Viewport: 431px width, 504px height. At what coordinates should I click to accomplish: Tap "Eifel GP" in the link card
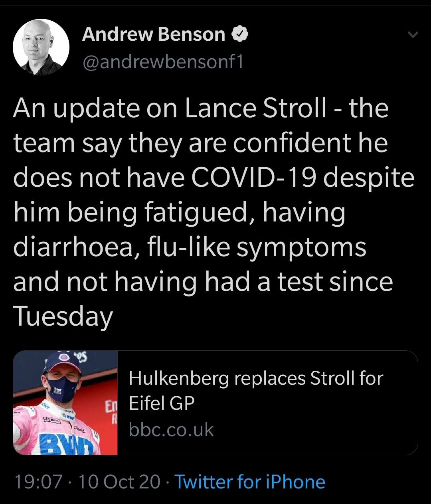(162, 403)
